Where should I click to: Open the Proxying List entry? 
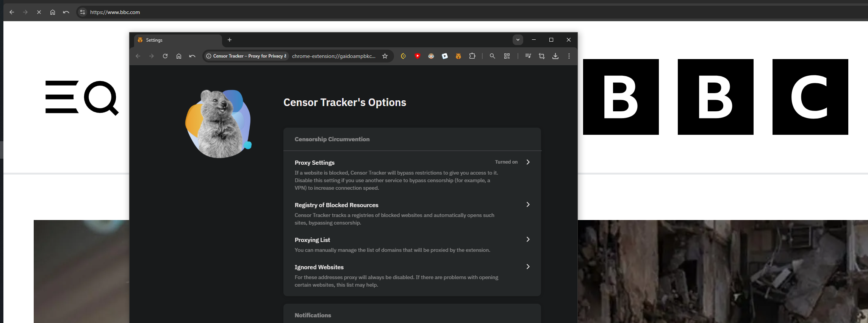coord(412,245)
